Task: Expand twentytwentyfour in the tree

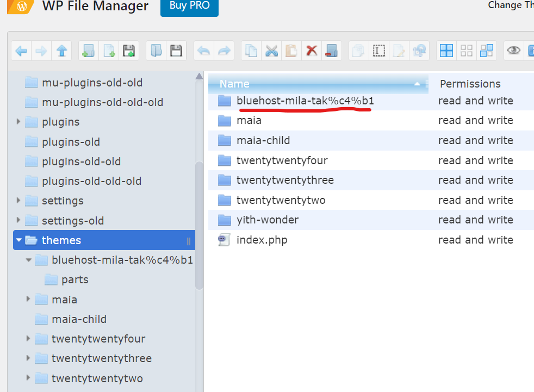Action: 28,339
